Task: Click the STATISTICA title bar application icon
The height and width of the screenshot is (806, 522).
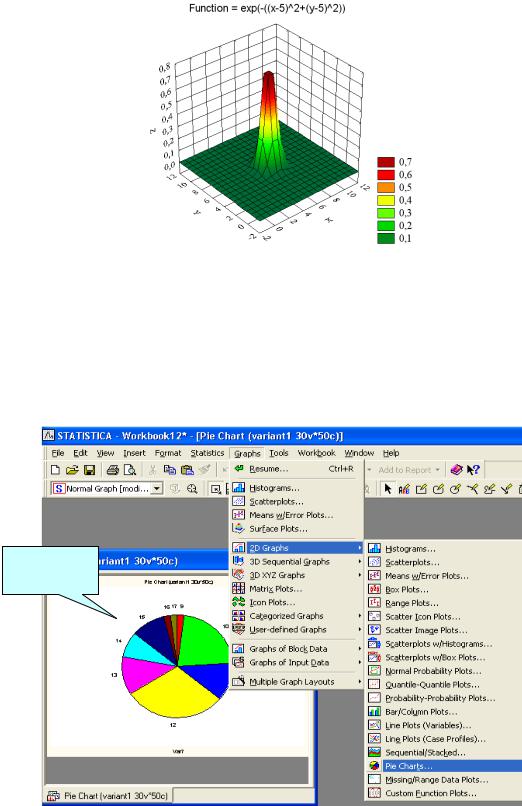Action: pyautogui.click(x=48, y=435)
